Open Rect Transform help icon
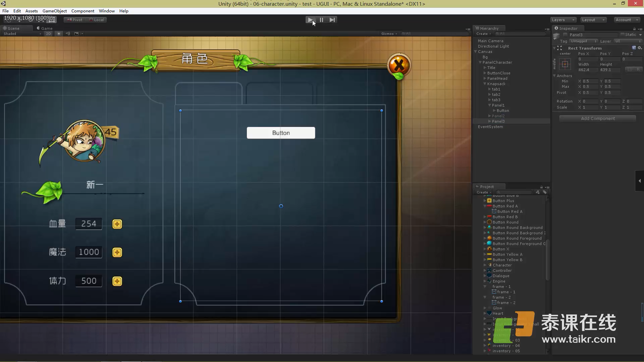 coord(634,48)
